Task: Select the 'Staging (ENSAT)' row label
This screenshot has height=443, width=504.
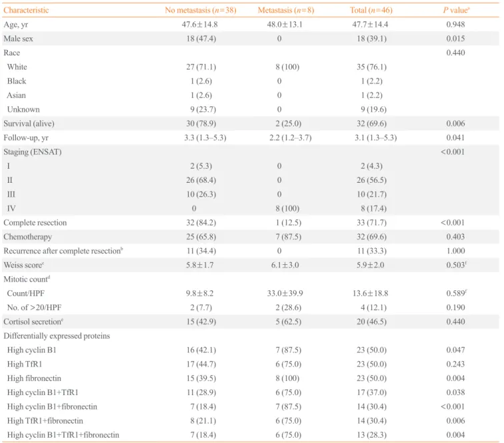Action: (x=33, y=152)
